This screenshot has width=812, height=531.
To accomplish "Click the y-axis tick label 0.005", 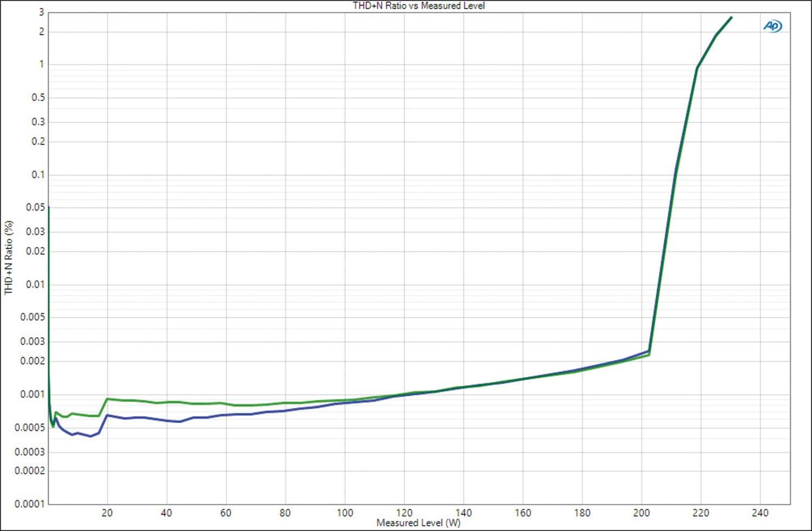I will (x=32, y=317).
